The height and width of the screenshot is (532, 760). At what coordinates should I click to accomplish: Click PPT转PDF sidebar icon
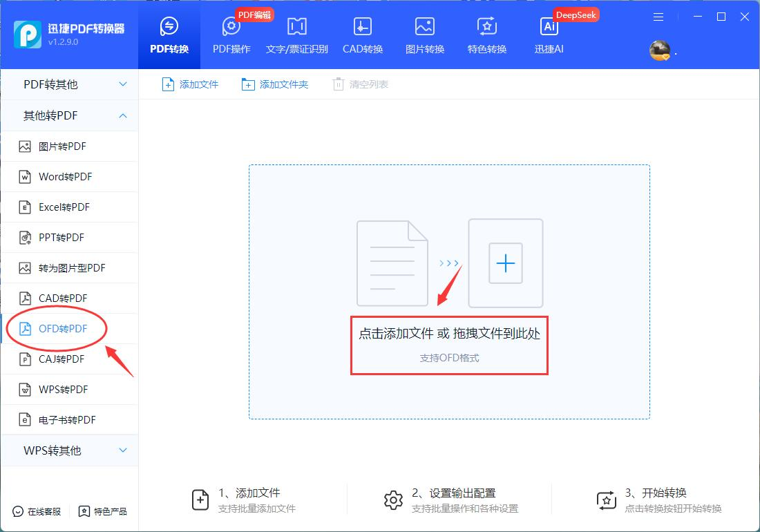click(x=25, y=238)
